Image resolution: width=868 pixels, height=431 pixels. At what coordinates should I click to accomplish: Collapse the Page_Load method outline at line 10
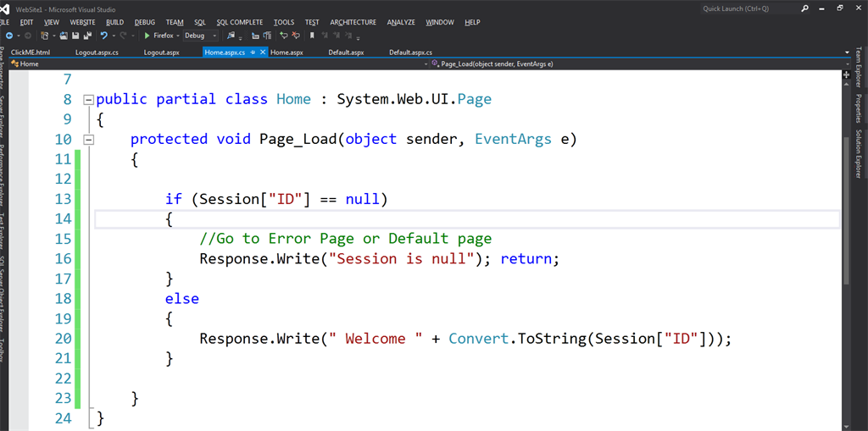click(x=87, y=140)
